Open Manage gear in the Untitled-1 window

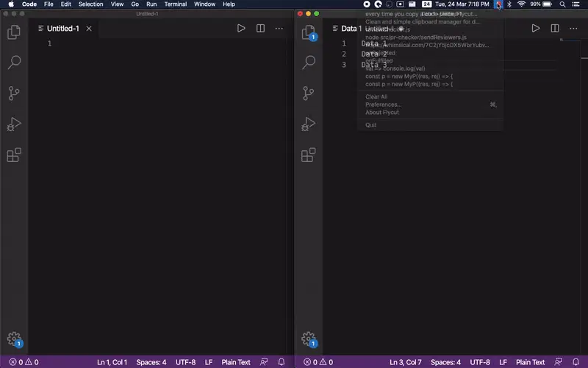[x=14, y=339]
